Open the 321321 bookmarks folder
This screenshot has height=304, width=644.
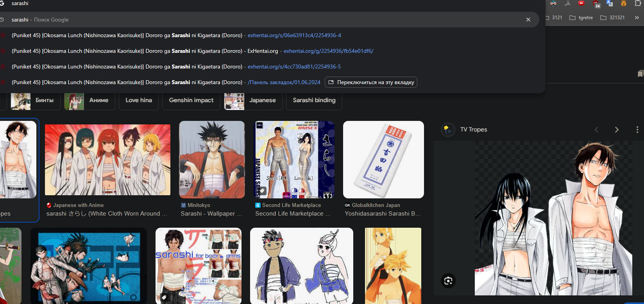click(612, 18)
